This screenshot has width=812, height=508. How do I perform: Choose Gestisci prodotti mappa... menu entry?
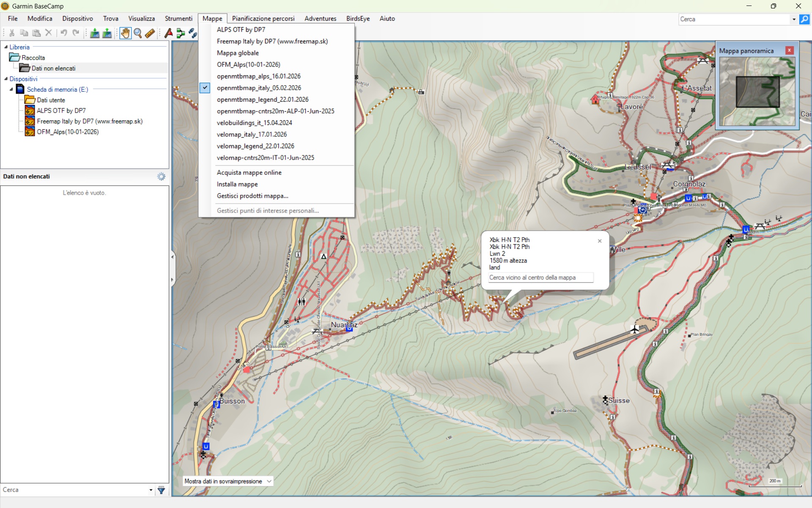252,196
